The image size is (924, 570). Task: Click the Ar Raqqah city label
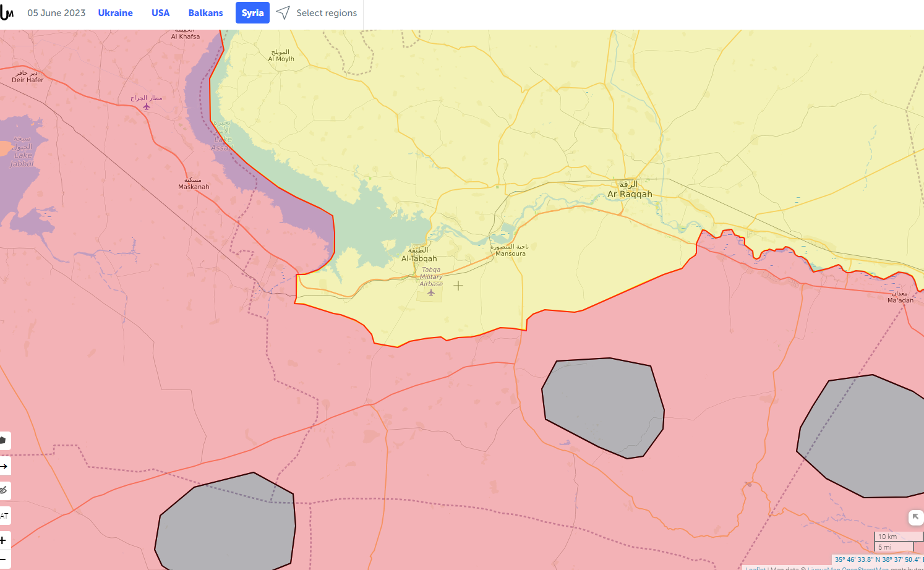pyautogui.click(x=630, y=194)
